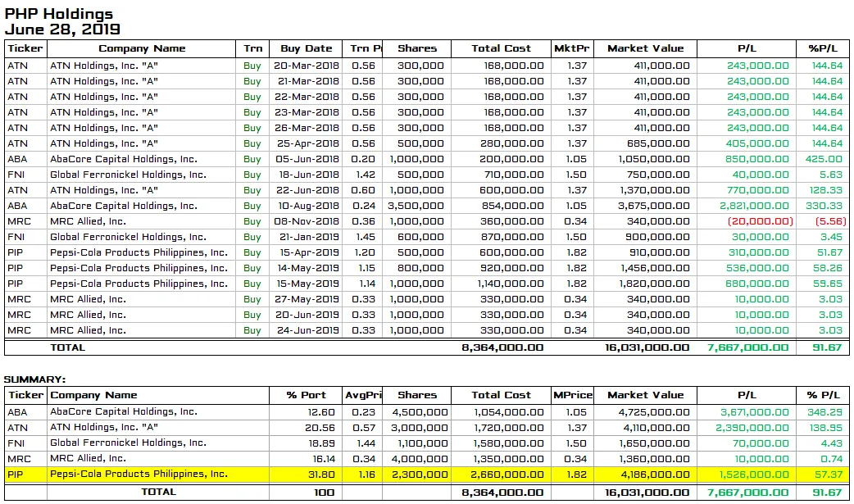
Task: Click highlighted % Port value '31.80'
Action: 321,474
